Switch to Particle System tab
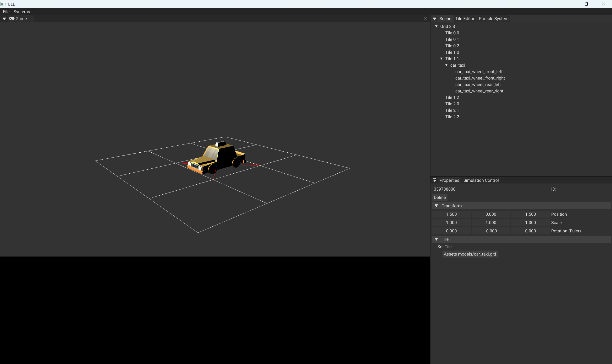Viewport: 612px width, 364px height. coord(493,19)
